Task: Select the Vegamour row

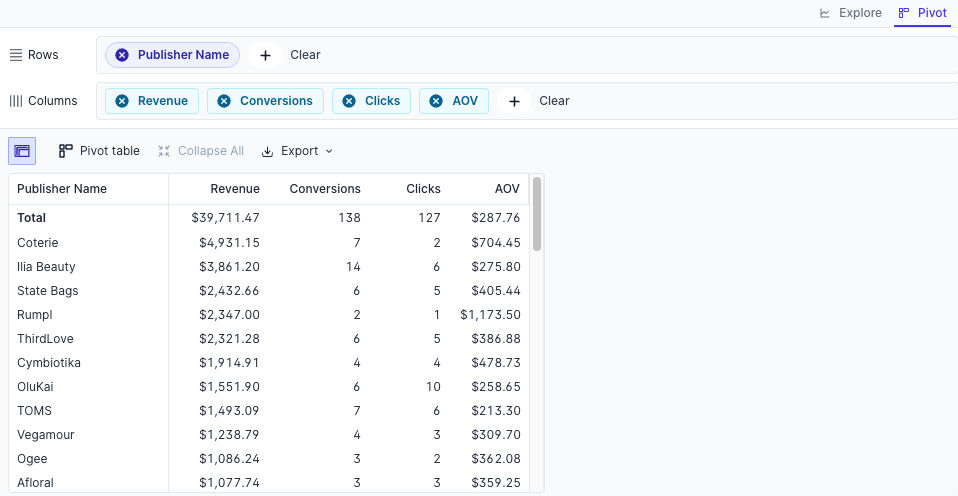Action: pyautogui.click(x=269, y=434)
